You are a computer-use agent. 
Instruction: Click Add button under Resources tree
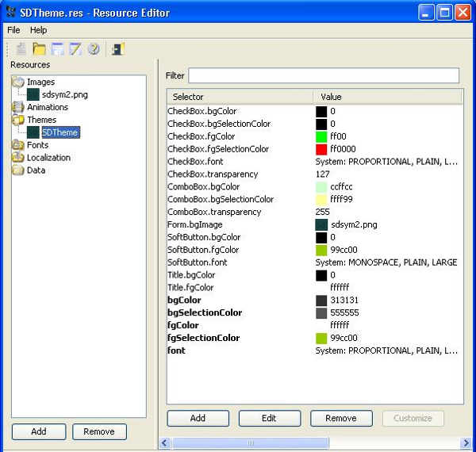point(39,431)
